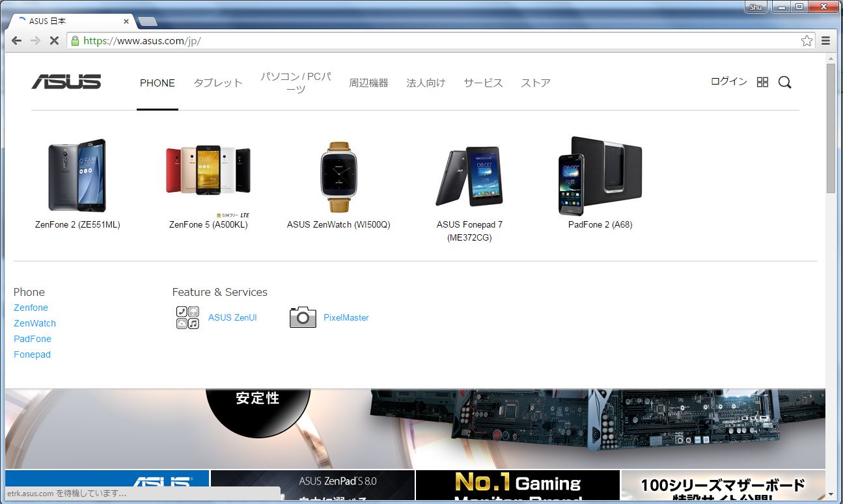Open the 100シリーズマザーボード banner
843x504 pixels.
point(723,485)
